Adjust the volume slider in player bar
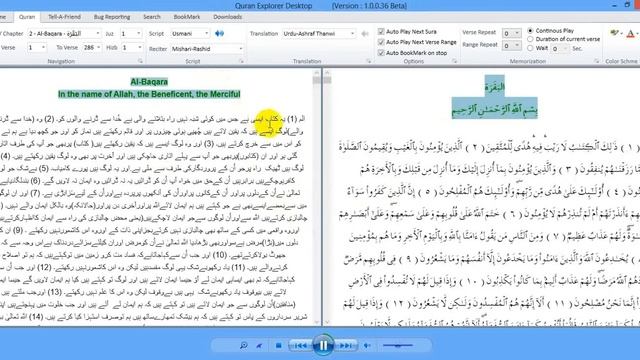This screenshot has width=640, height=360. point(398,346)
